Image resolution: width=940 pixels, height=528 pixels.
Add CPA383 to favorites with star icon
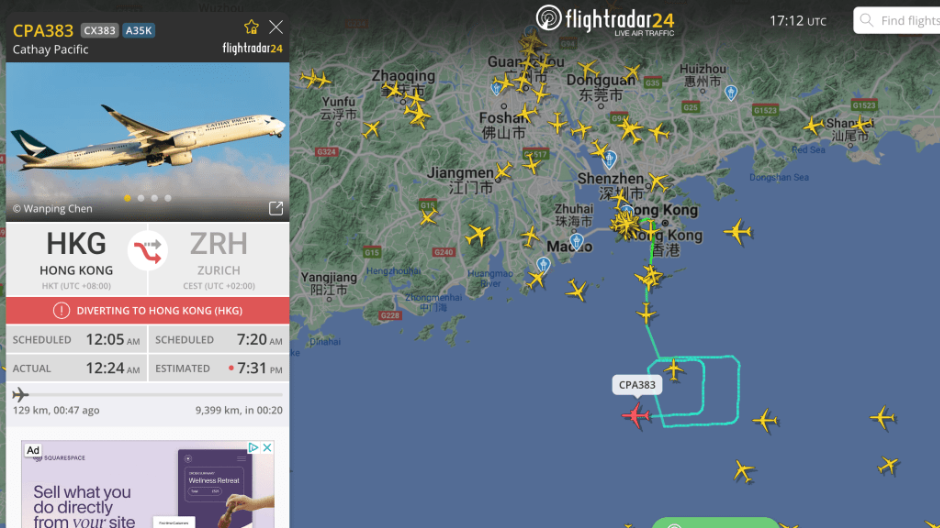[x=251, y=27]
